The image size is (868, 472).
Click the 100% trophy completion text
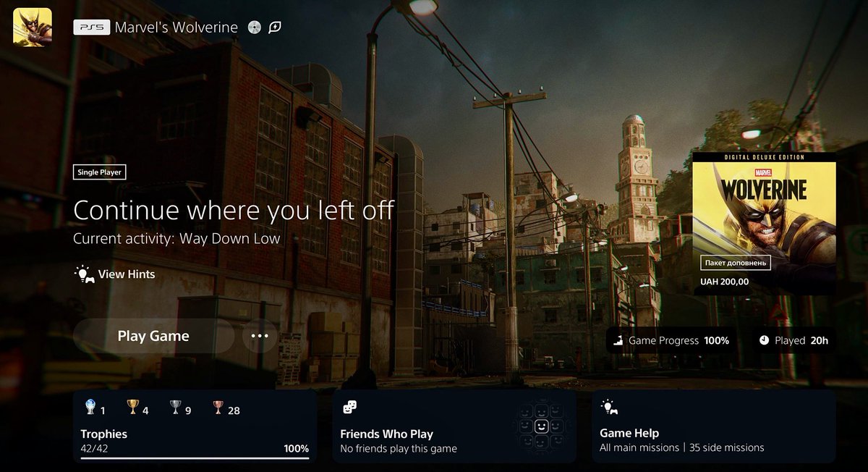(x=297, y=448)
